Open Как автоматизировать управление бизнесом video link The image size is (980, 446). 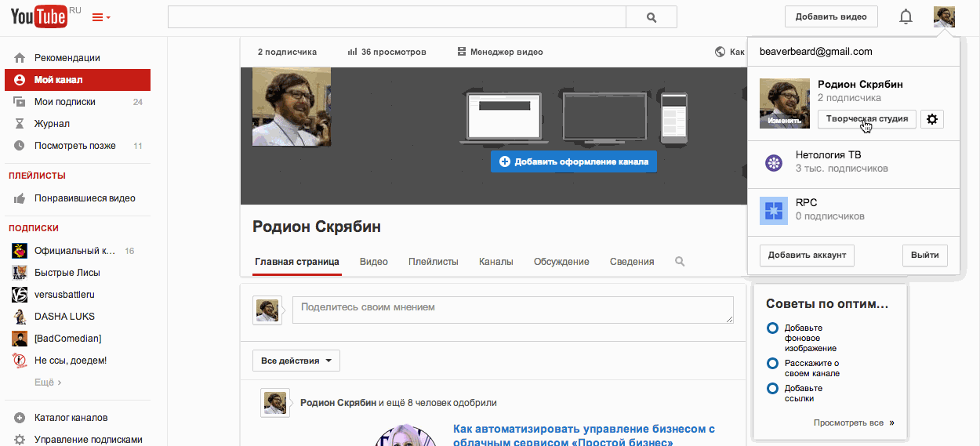pos(584,436)
